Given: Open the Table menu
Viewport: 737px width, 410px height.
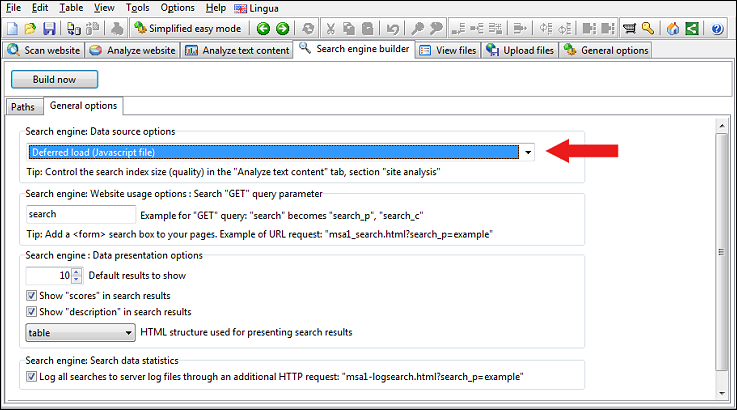Looking at the screenshot, I should (x=71, y=8).
